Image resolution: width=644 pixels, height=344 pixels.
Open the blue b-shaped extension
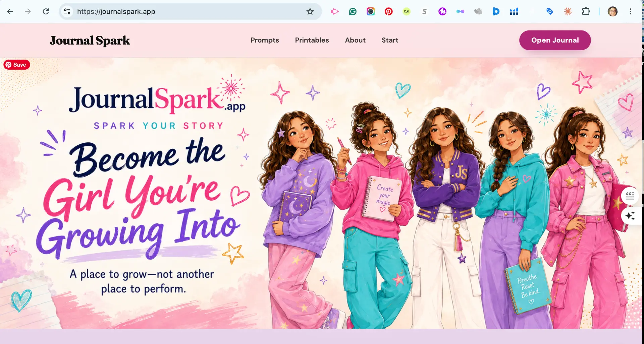click(x=496, y=11)
